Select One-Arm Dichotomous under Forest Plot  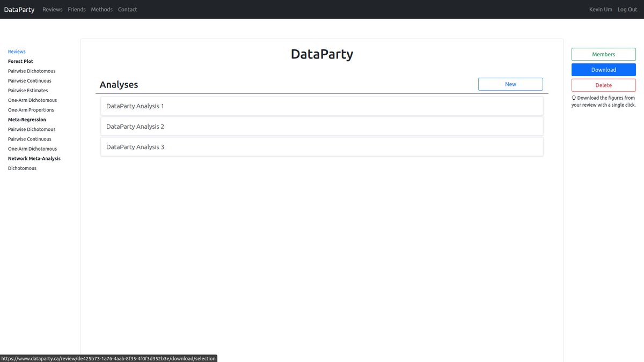click(x=32, y=100)
